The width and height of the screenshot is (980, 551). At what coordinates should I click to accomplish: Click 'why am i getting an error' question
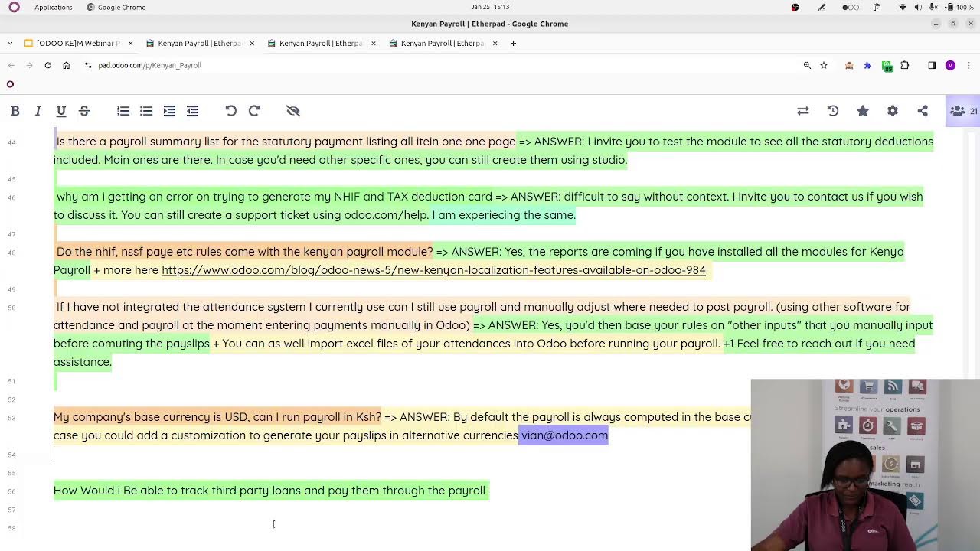click(x=274, y=197)
